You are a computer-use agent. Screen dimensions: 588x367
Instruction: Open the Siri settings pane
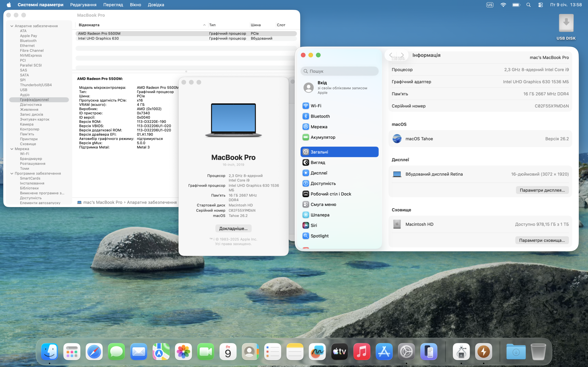click(314, 225)
